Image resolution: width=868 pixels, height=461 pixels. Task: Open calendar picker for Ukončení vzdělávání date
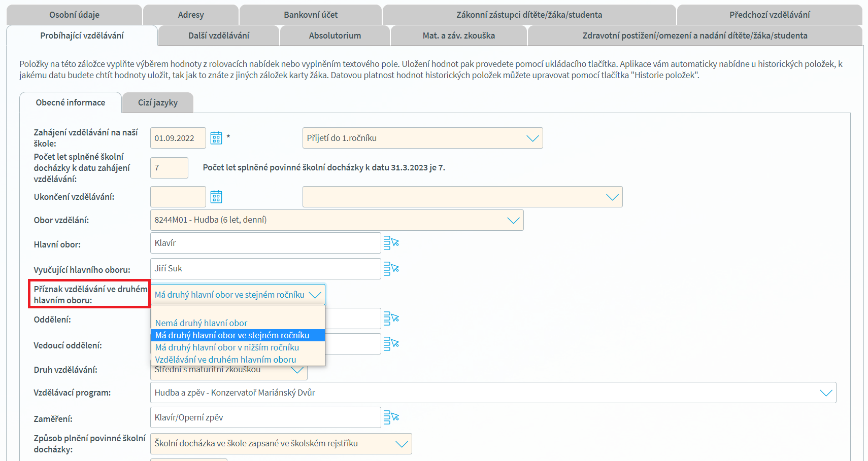pyautogui.click(x=216, y=197)
